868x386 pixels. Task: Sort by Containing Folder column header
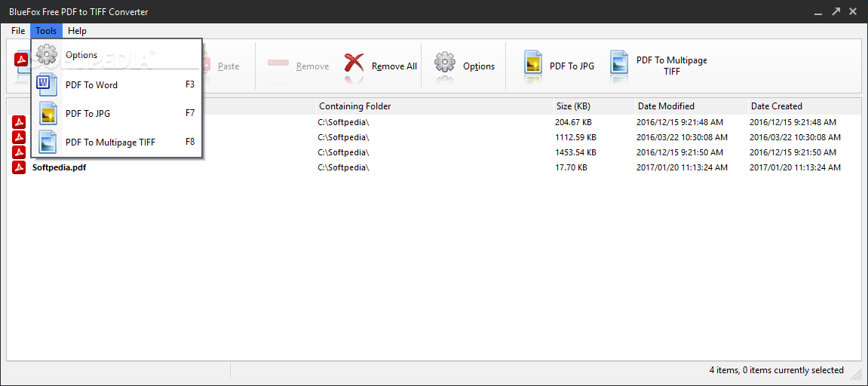click(434, 106)
